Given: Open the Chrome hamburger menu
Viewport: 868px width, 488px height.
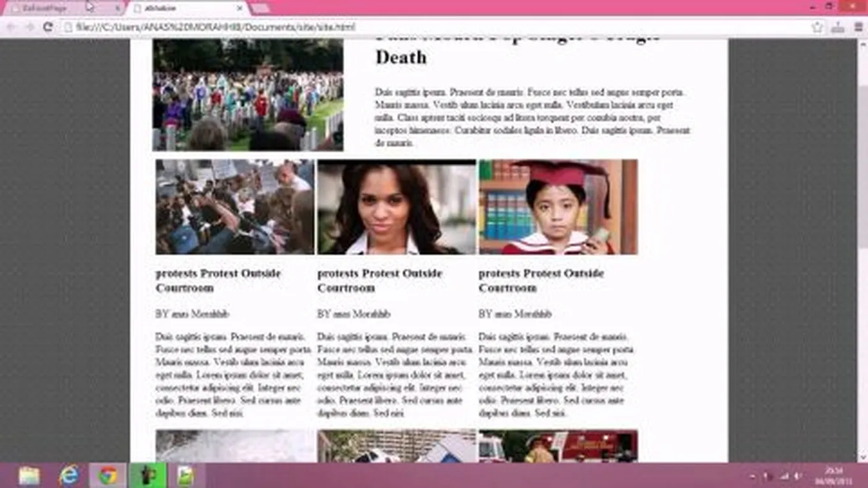Looking at the screenshot, I should click(x=858, y=27).
